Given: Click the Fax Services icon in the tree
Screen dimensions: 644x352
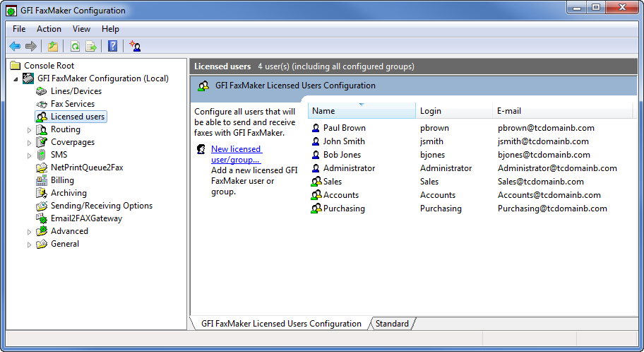Looking at the screenshot, I should point(42,104).
